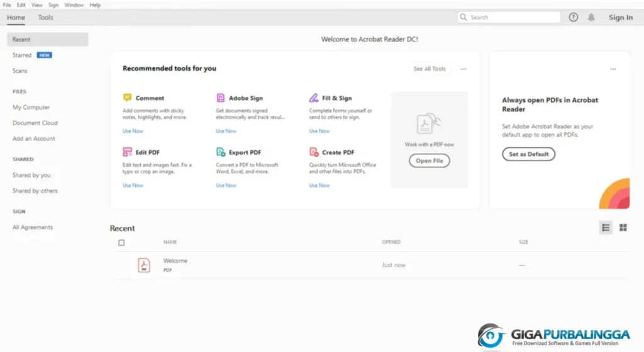
Task: Select Starred in the sidebar
Action: (22, 55)
